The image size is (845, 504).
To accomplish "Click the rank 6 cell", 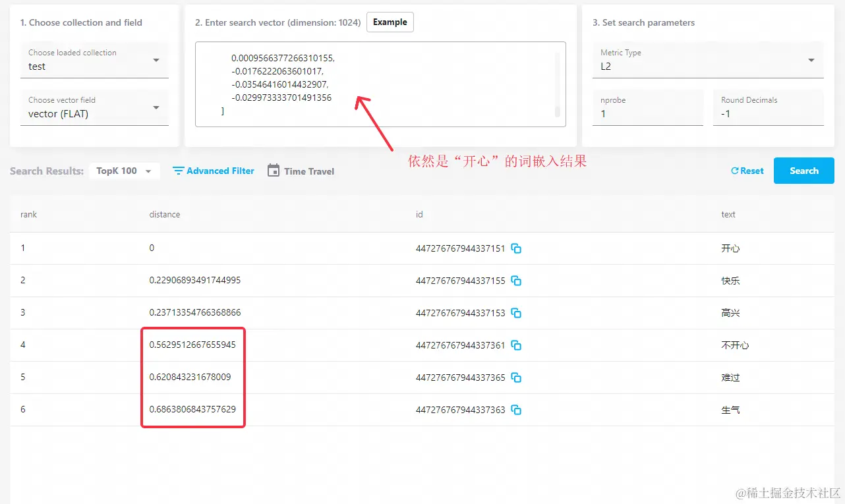I will [23, 409].
